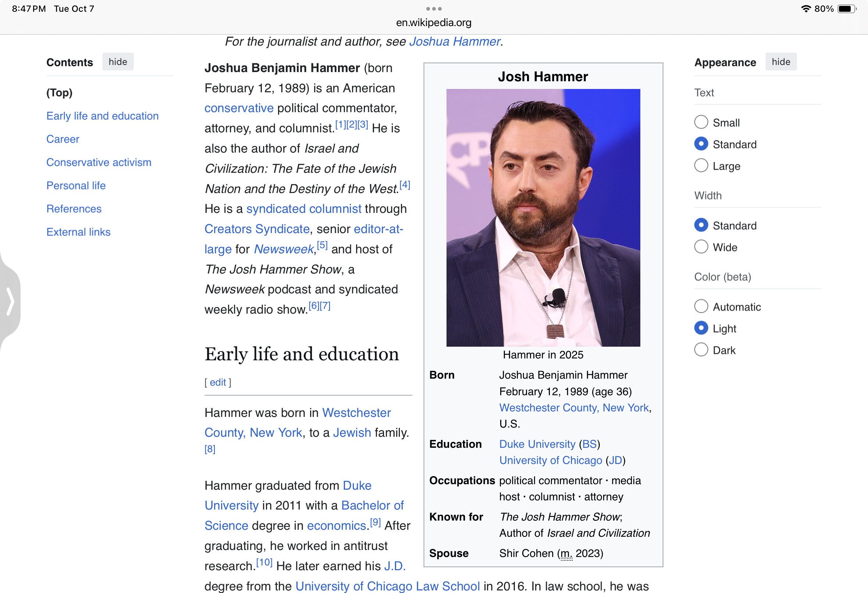Edit the Early life and education section
868x593 pixels.
pyautogui.click(x=217, y=382)
